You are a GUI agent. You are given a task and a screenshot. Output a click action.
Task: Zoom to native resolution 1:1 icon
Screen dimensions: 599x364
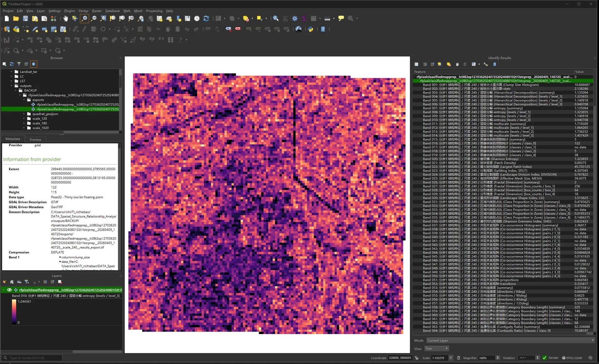click(131, 19)
